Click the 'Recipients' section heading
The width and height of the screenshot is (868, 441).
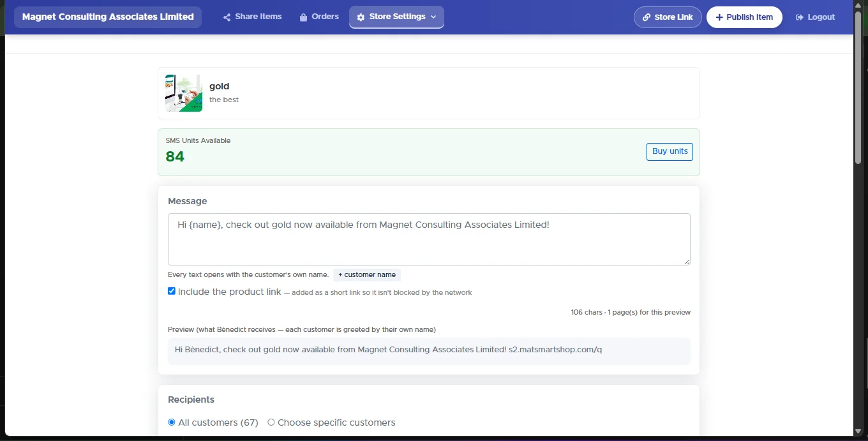point(191,400)
